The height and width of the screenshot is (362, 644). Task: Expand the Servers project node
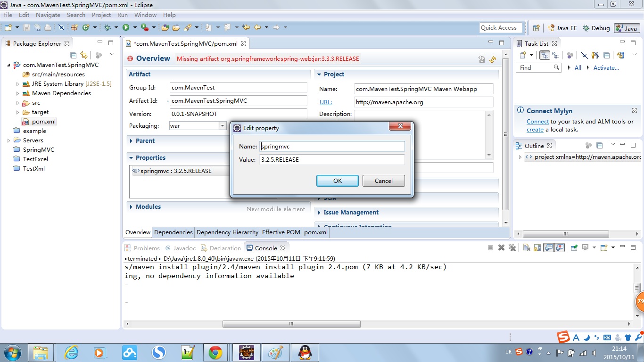[8, 140]
